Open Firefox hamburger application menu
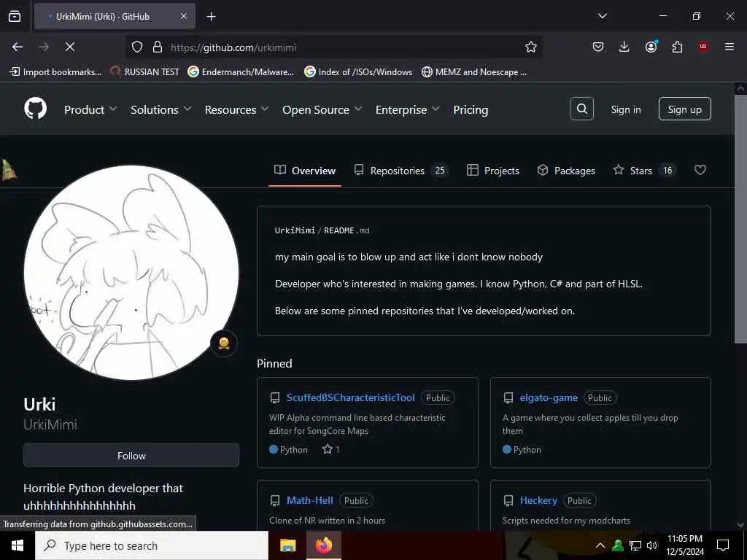 click(x=729, y=47)
